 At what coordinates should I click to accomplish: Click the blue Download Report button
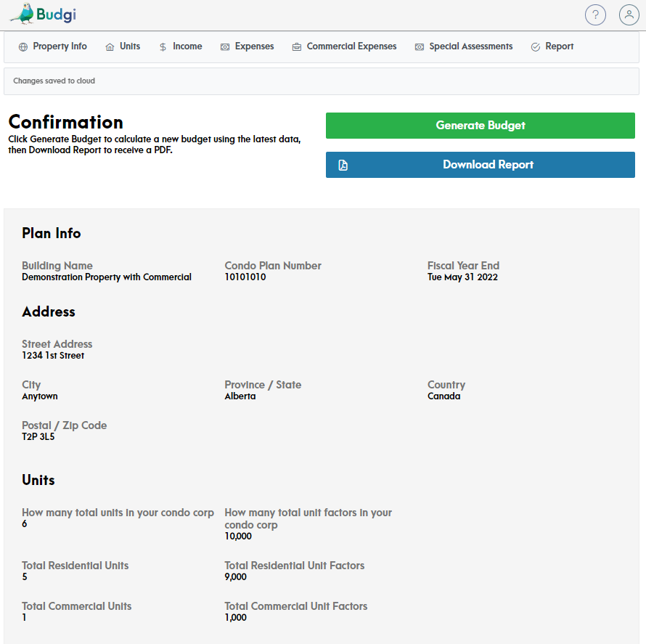(480, 165)
